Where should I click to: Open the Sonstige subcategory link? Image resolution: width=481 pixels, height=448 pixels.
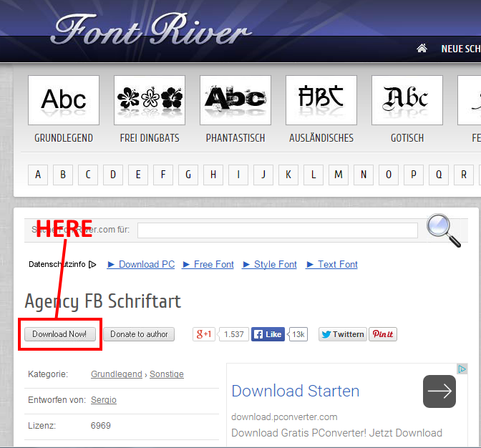167,374
